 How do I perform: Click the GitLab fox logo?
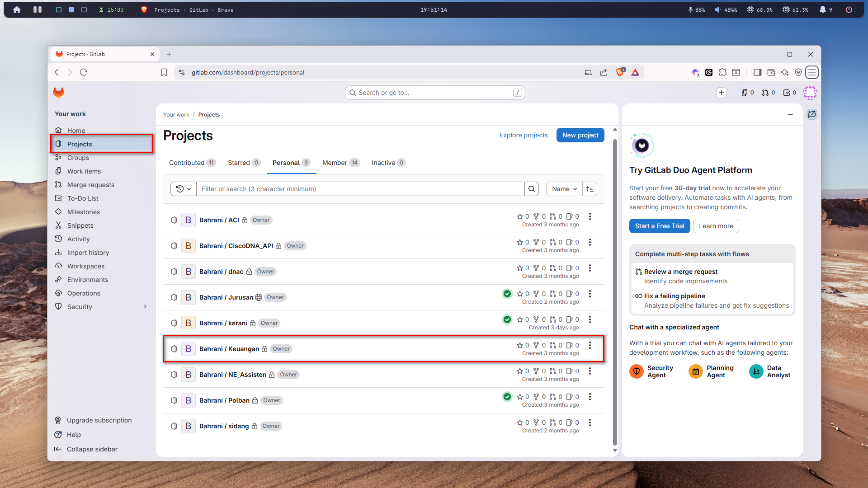coord(58,93)
